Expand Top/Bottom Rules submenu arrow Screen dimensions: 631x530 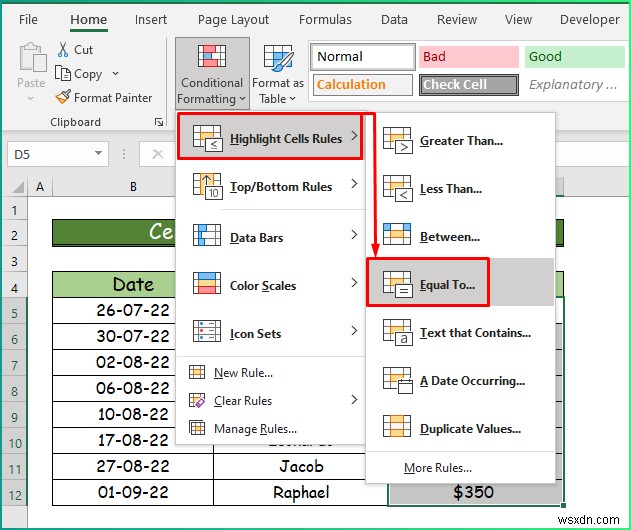[354, 184]
